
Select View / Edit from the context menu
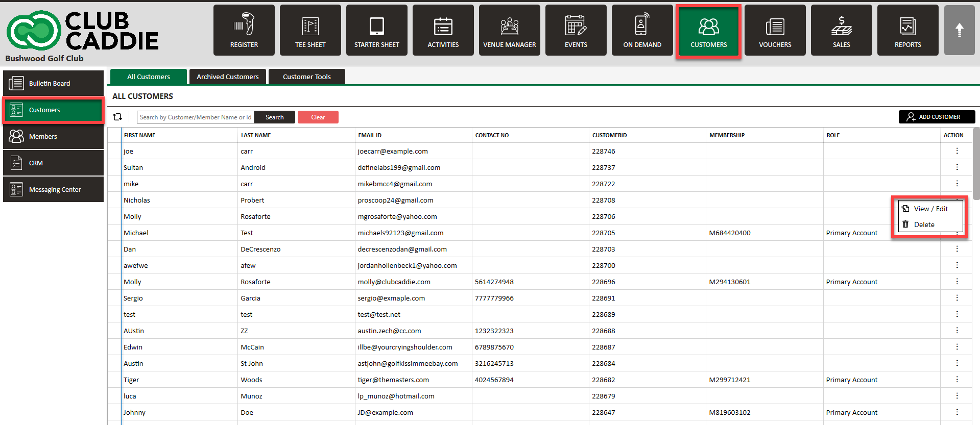930,209
